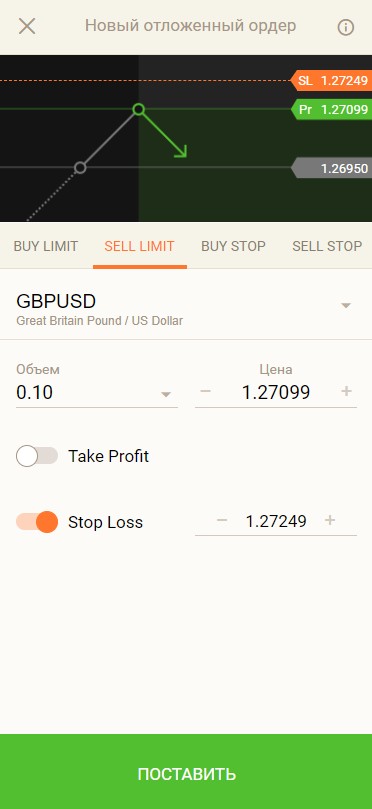This screenshot has width=372, height=809.
Task: Select the green Pr price marker on chart
Action: 331,109
